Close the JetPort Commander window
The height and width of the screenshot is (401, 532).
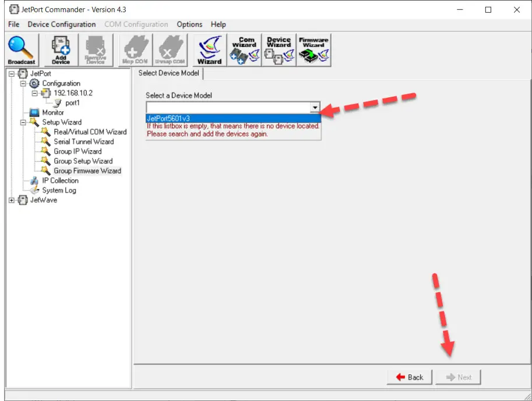(x=516, y=10)
